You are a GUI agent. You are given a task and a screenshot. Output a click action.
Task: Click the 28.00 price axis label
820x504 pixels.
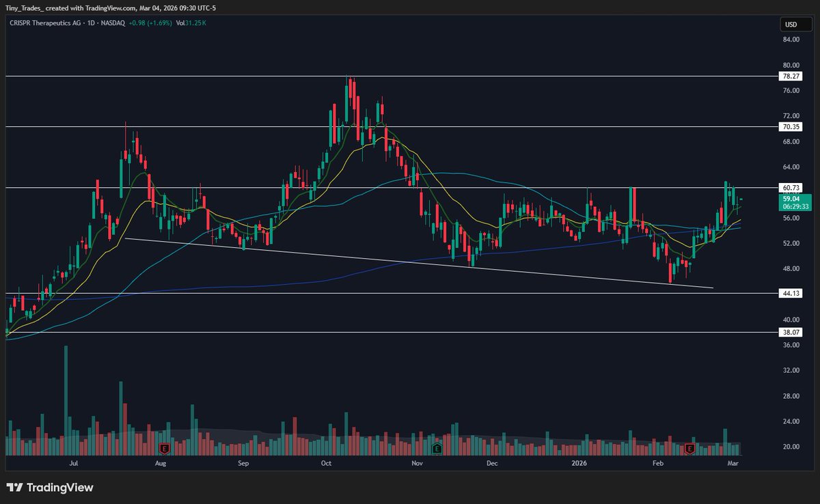click(791, 396)
